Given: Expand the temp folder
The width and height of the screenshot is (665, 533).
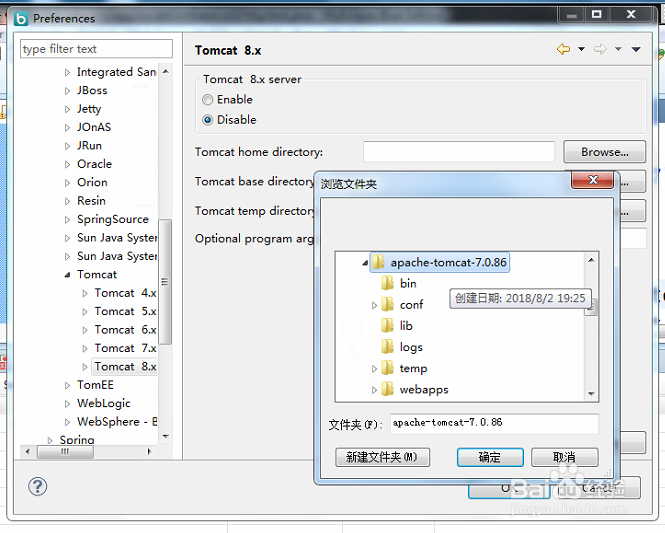Looking at the screenshot, I should [x=374, y=369].
